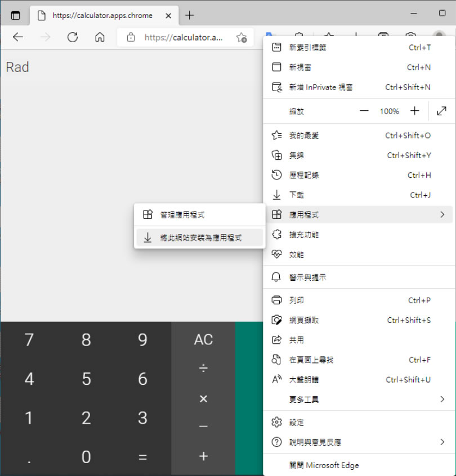Tap the calculator multiply key

coord(203,398)
